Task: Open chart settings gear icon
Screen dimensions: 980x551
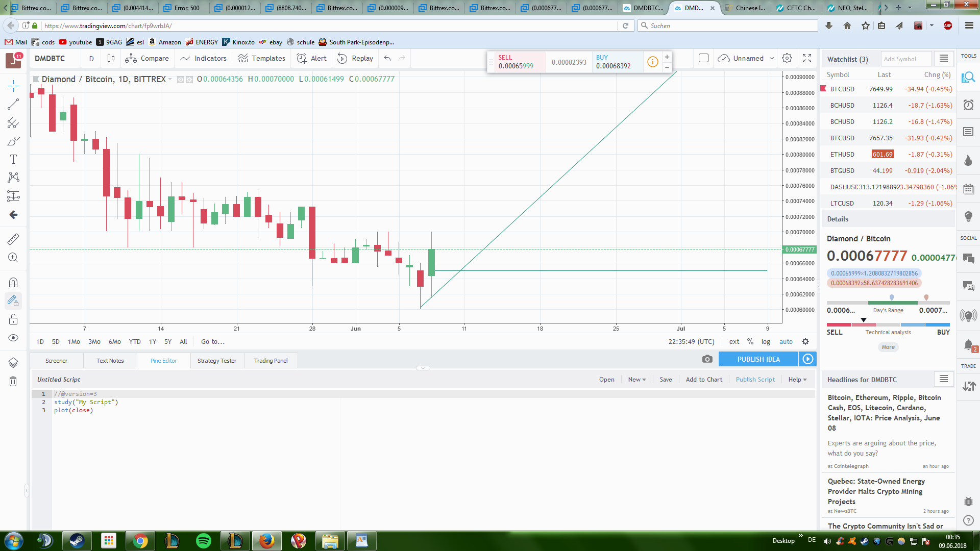Action: 787,58
